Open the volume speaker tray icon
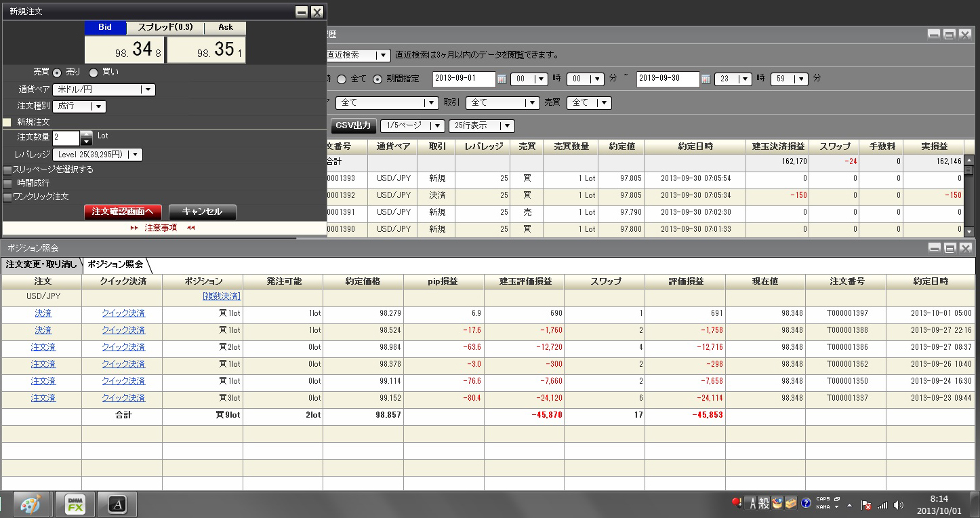The image size is (980, 518). (899, 505)
